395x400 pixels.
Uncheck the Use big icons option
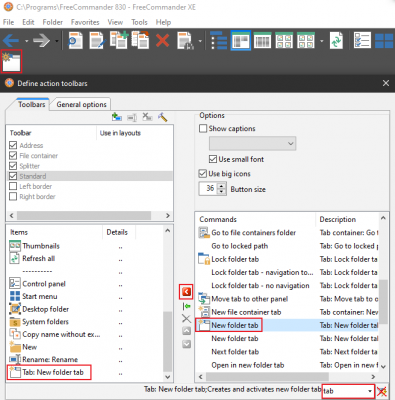(202, 173)
